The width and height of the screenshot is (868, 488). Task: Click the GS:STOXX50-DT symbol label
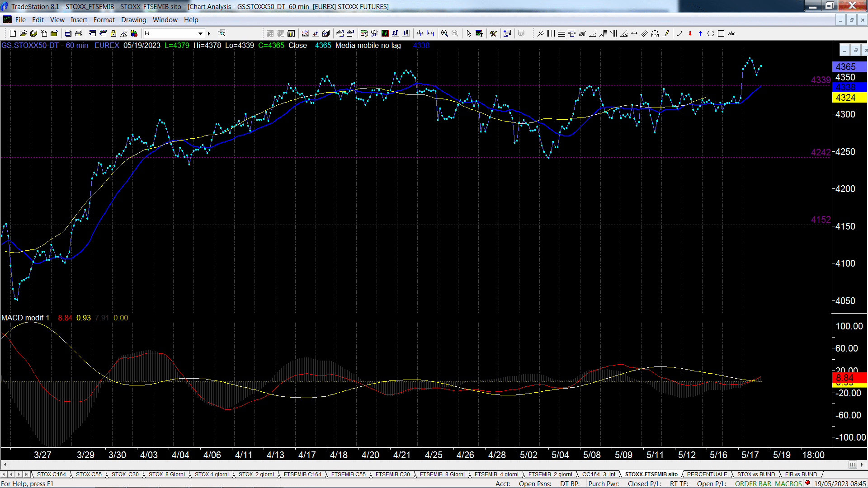click(30, 46)
